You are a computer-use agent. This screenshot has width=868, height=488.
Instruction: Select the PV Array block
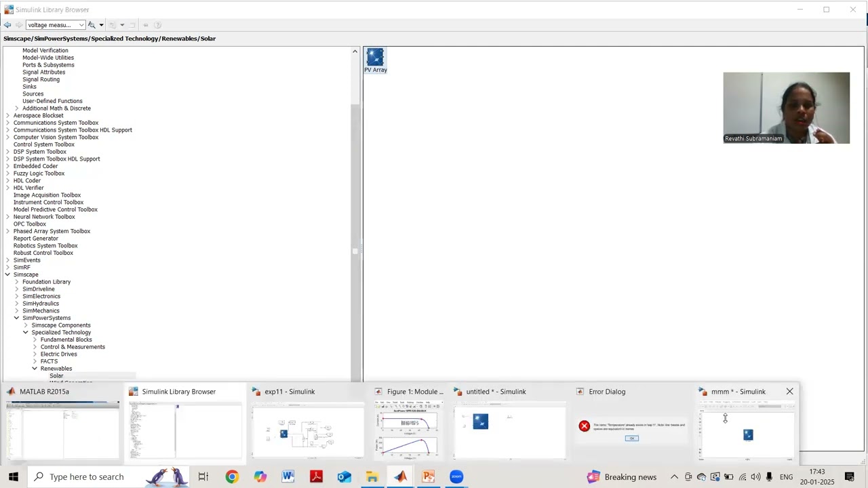(375, 60)
